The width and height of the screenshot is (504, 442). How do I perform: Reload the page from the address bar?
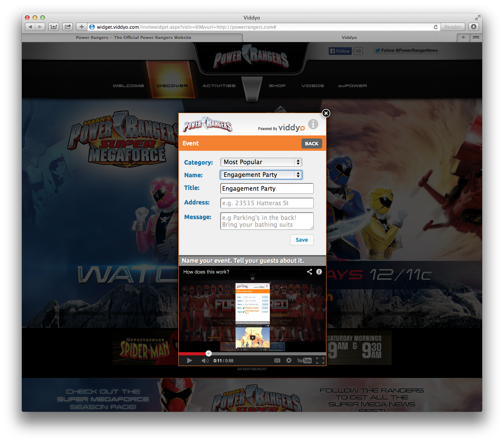click(435, 27)
